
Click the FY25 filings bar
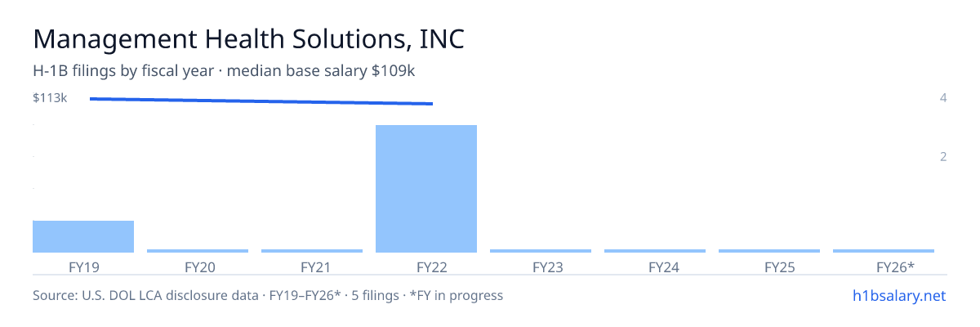pos(769,251)
